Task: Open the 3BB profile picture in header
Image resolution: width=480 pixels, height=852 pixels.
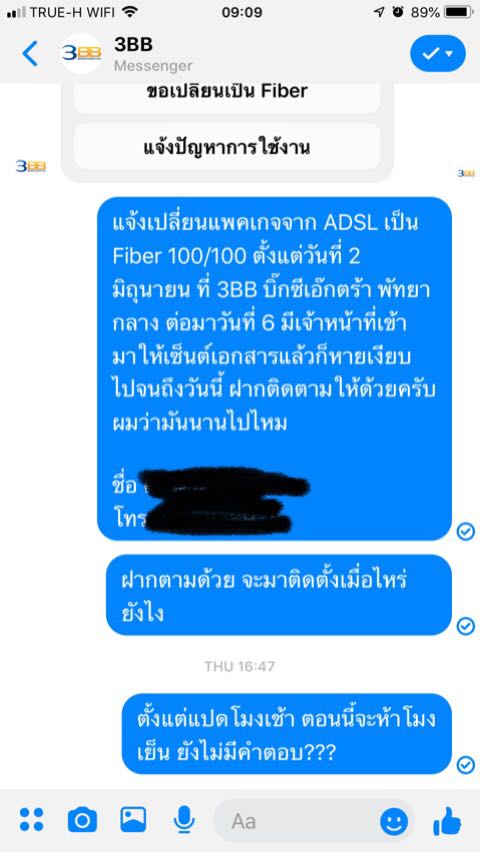Action: tap(80, 53)
